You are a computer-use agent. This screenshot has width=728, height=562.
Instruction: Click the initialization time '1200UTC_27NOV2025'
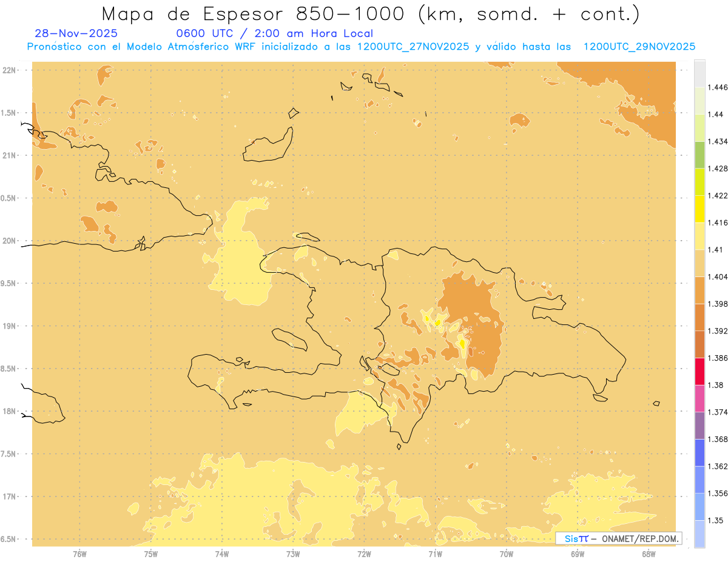click(413, 47)
